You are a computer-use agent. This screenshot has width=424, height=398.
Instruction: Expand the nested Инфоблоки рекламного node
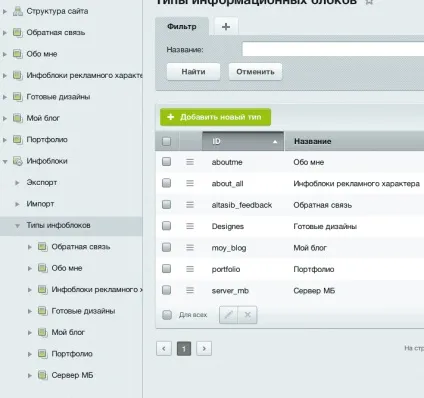click(x=30, y=290)
